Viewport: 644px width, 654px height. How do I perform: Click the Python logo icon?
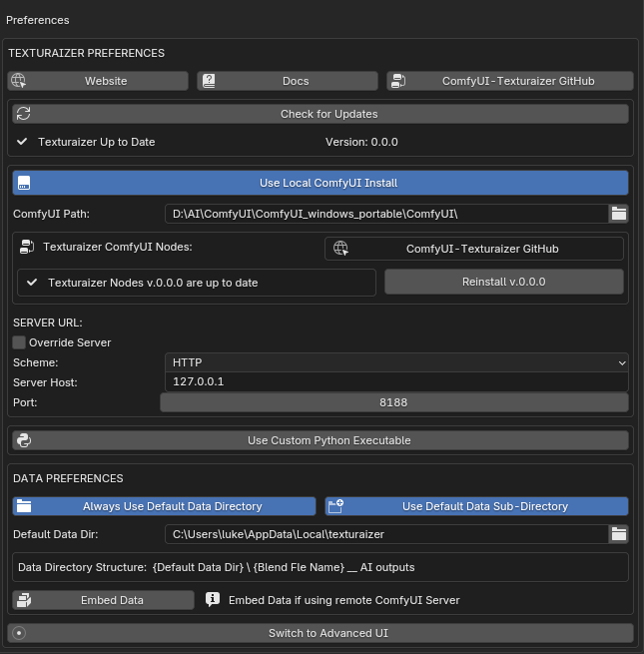[x=24, y=440]
